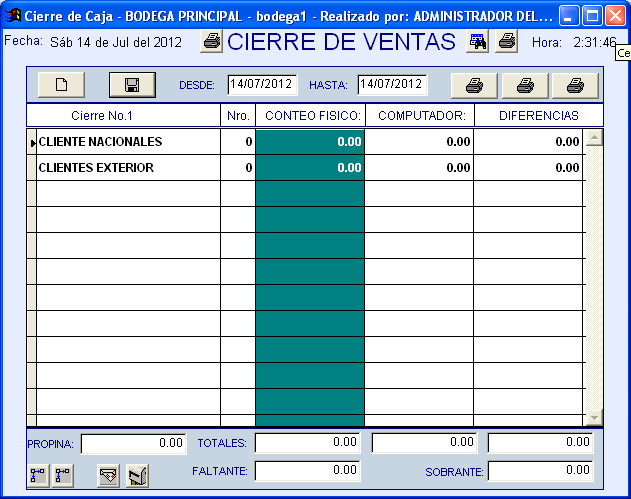The width and height of the screenshot is (631, 499).
Task: Click rightmost small icon in bottom-left group
Action: coord(138,475)
